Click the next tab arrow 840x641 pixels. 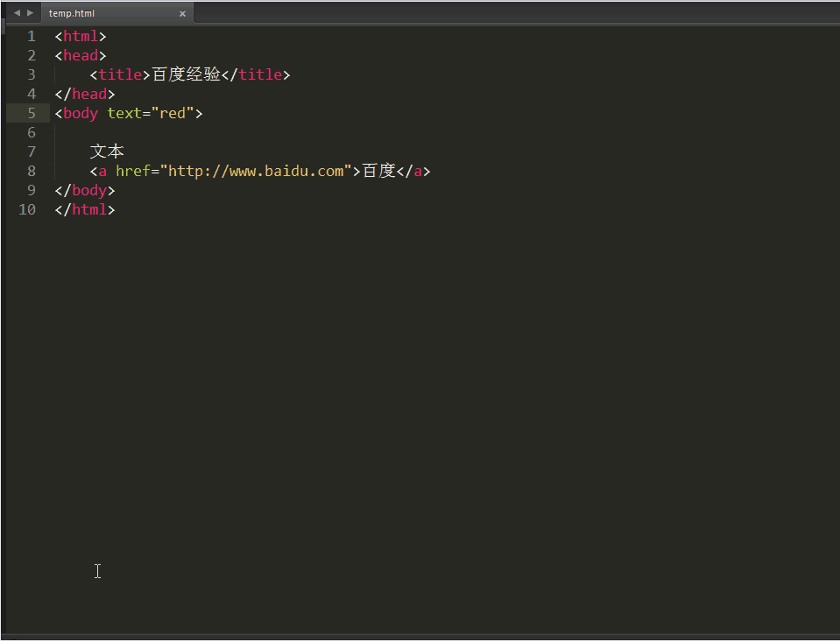(x=30, y=13)
